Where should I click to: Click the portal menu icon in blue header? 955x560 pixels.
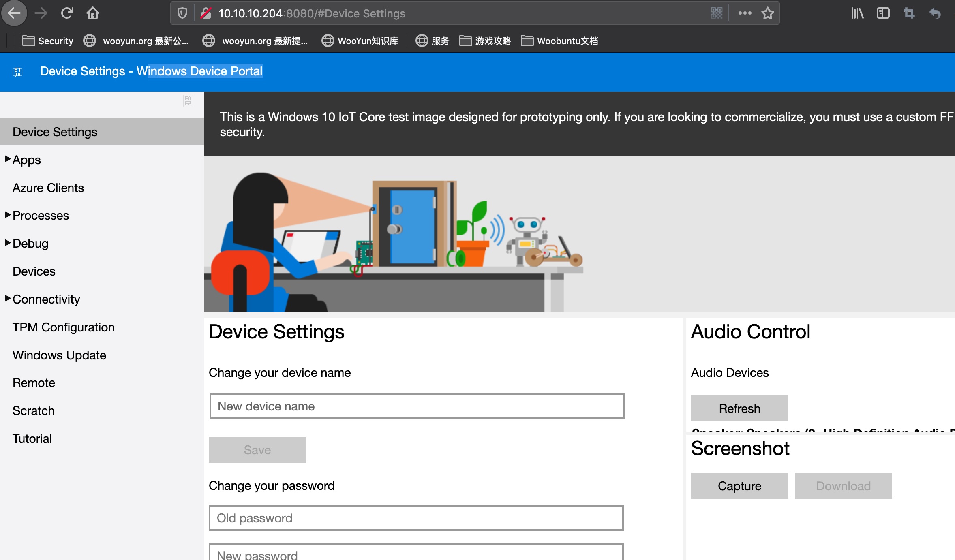click(17, 72)
